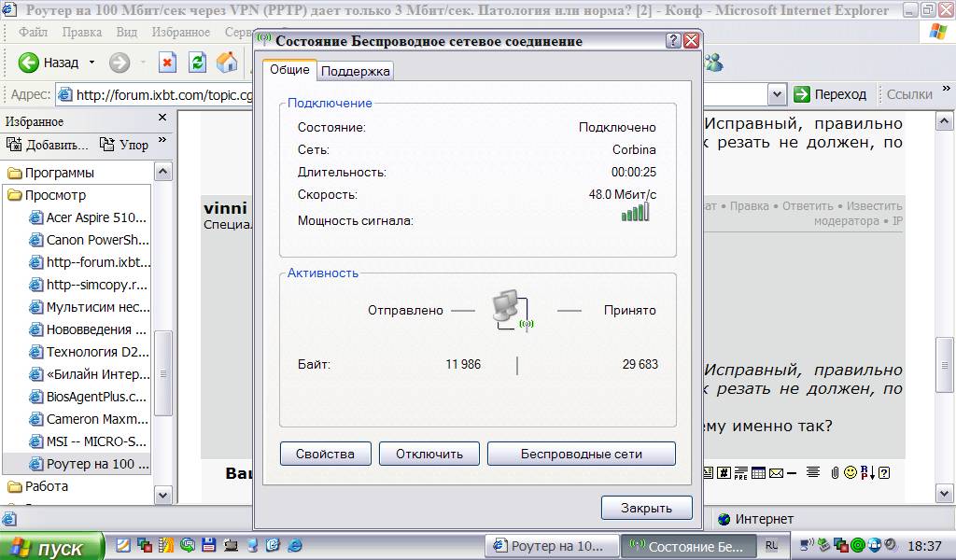Click the Back (Назад) arrow icon
The width and height of the screenshot is (956, 560).
pos(29,63)
